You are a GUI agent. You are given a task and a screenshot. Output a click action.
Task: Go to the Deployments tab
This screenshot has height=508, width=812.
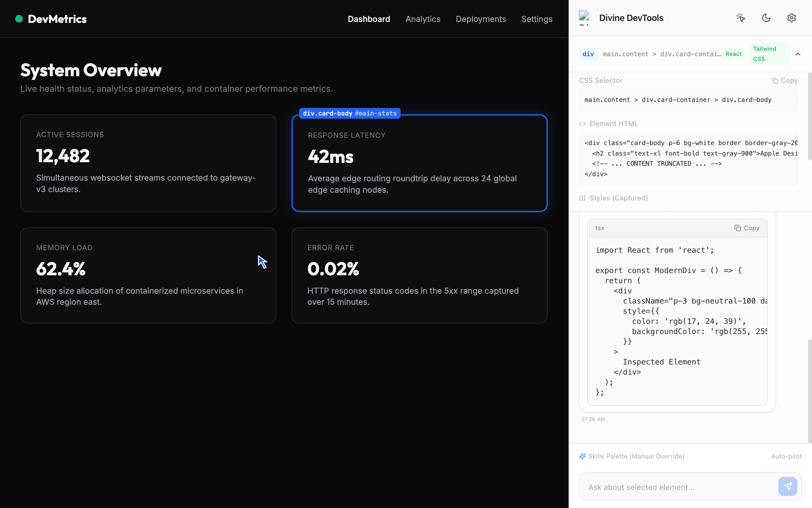tap(481, 19)
